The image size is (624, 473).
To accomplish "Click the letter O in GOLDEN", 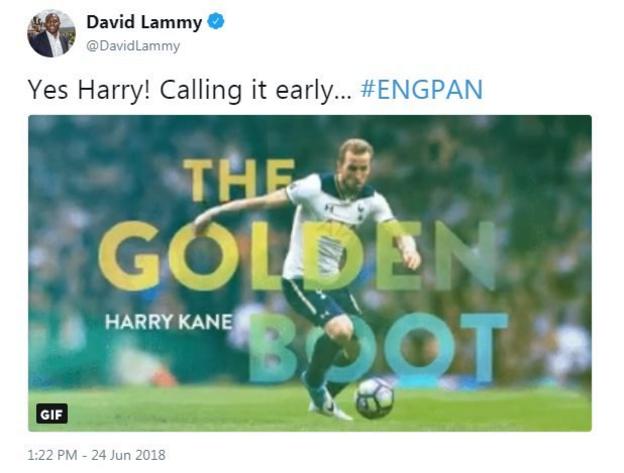I will click(204, 256).
